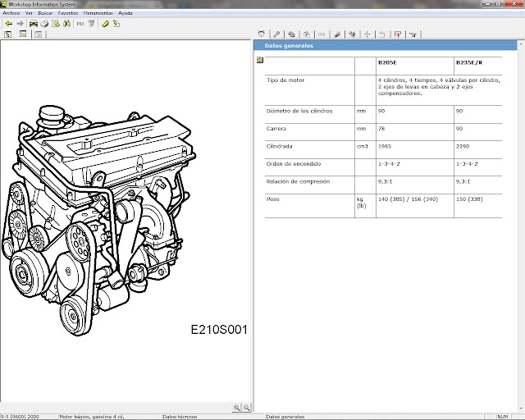The height and width of the screenshot is (420, 525).
Task: Click the 1985 cm3 displacement value
Action: click(385, 146)
